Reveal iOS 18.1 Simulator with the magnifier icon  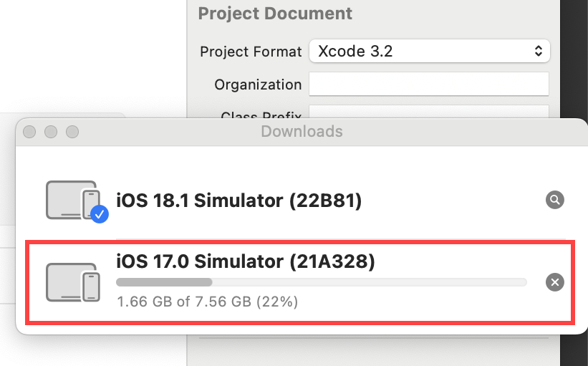[554, 200]
